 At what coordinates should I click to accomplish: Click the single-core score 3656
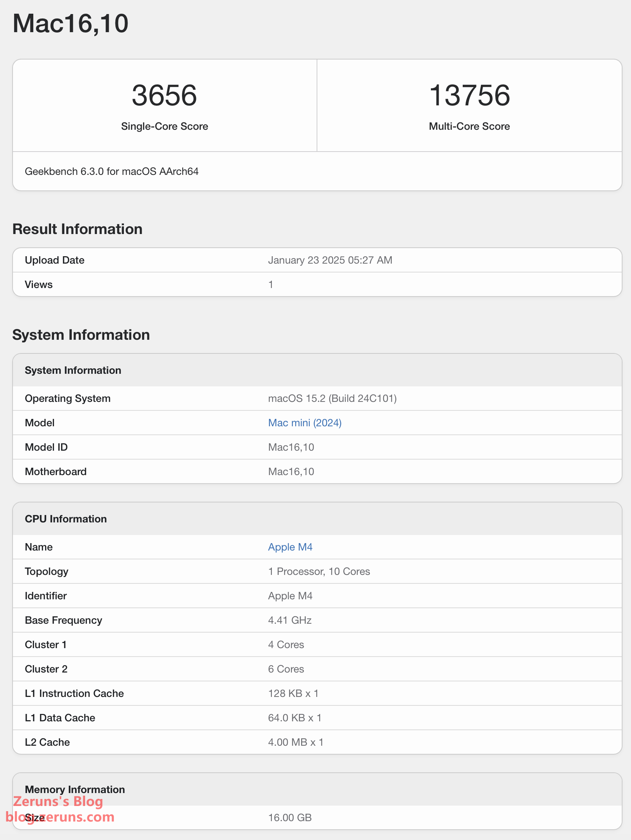click(x=164, y=95)
